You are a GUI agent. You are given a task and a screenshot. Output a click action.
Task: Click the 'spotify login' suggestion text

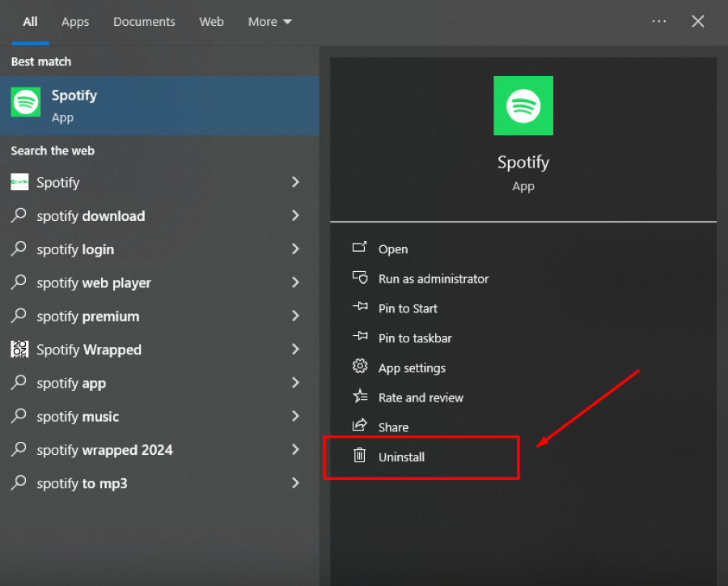tap(75, 249)
